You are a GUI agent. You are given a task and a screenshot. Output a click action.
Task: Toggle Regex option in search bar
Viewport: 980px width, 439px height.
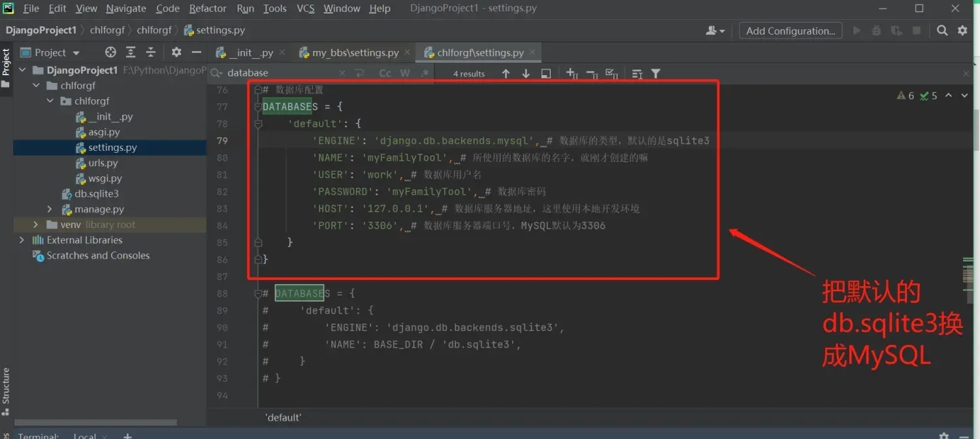point(425,73)
